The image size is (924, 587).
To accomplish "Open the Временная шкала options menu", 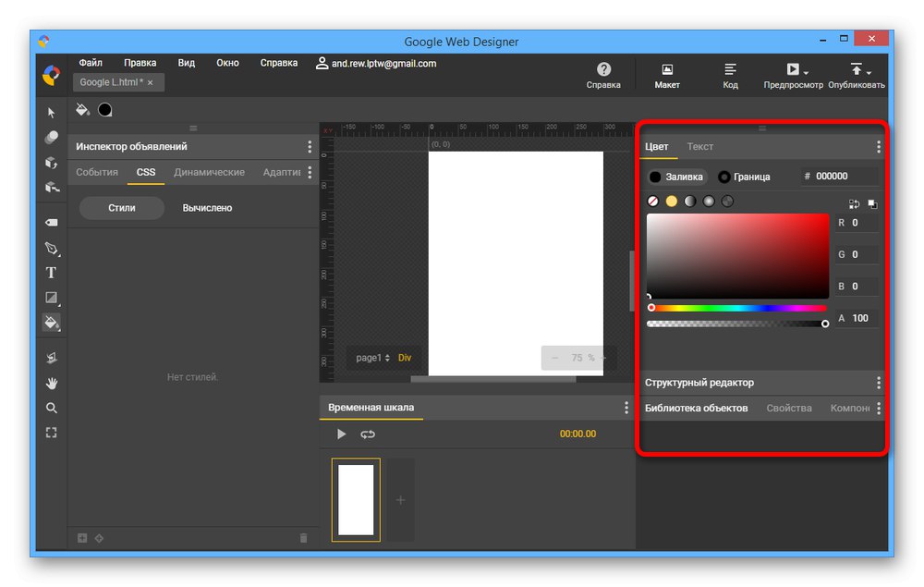I will [x=626, y=408].
